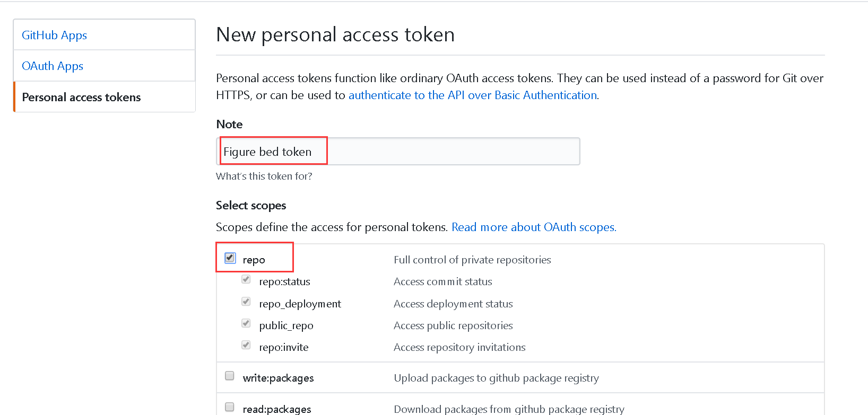
Task: Toggle the repo:status checkbox
Action: 246,279
